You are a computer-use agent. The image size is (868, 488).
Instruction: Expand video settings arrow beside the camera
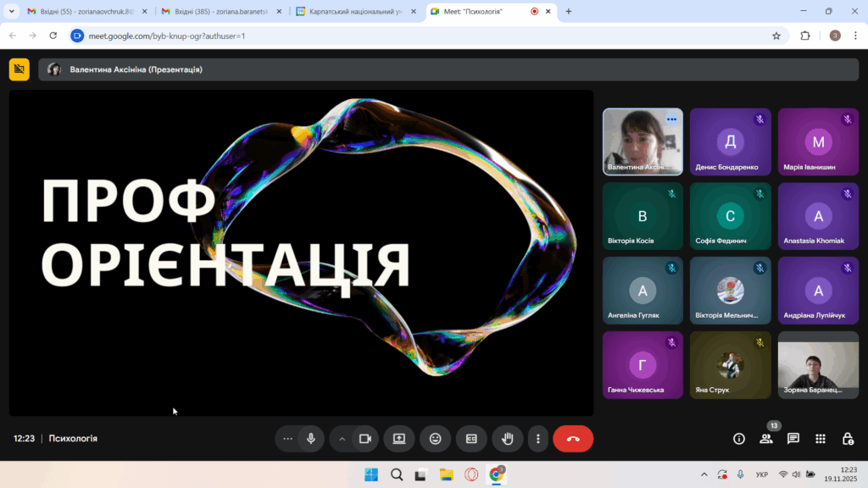click(x=342, y=439)
